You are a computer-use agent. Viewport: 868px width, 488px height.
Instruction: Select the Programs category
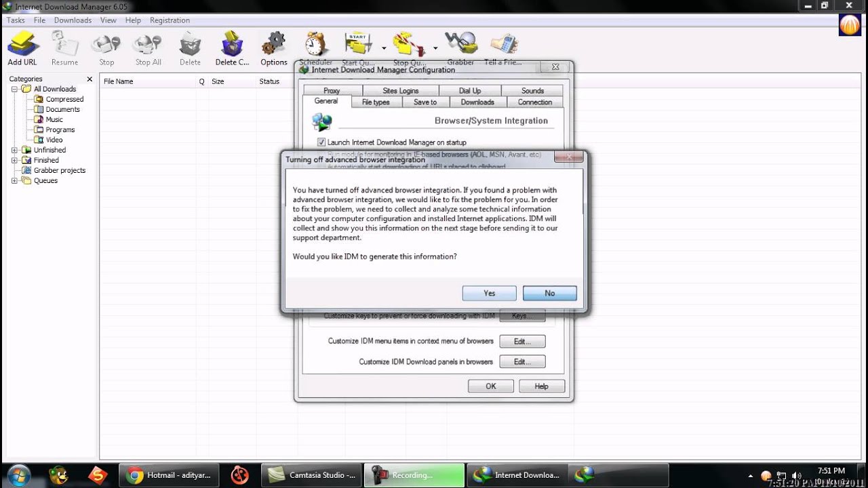[60, 129]
